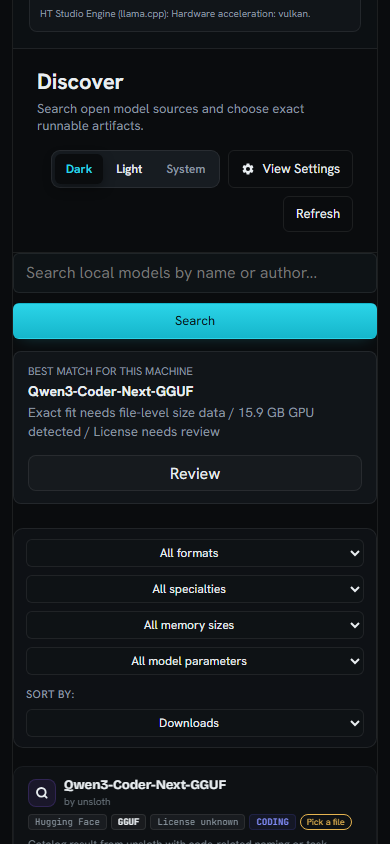Click the Qwen3-Coder-Next-GGUF best match title
Viewport: 390px width, 844px height.
(x=111, y=391)
